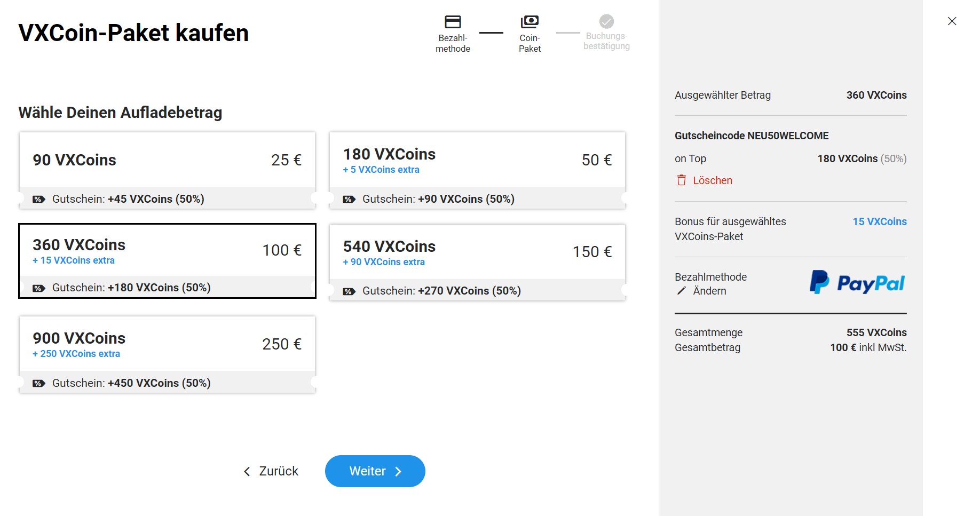Click the forward arrow inside the Weiter button
Screen dimensions: 980x516
[398, 471]
